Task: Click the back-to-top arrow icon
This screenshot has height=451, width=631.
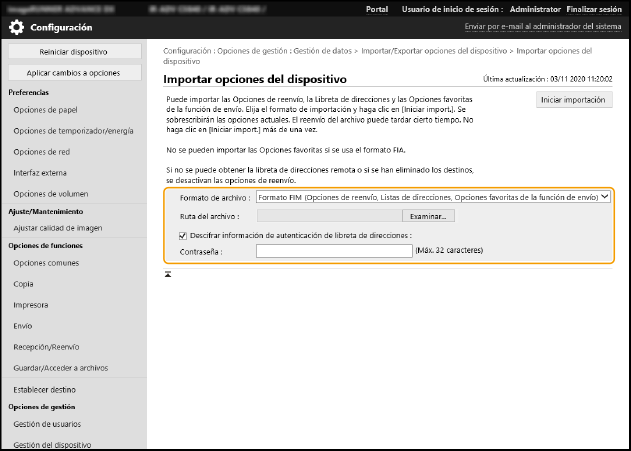Action: point(169,273)
